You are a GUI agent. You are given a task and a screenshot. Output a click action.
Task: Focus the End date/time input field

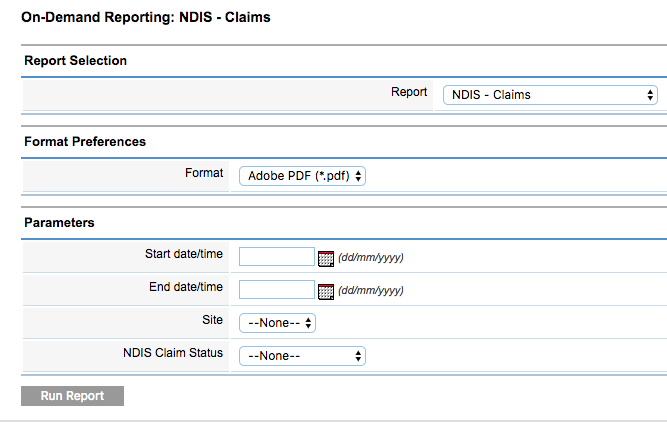(276, 290)
